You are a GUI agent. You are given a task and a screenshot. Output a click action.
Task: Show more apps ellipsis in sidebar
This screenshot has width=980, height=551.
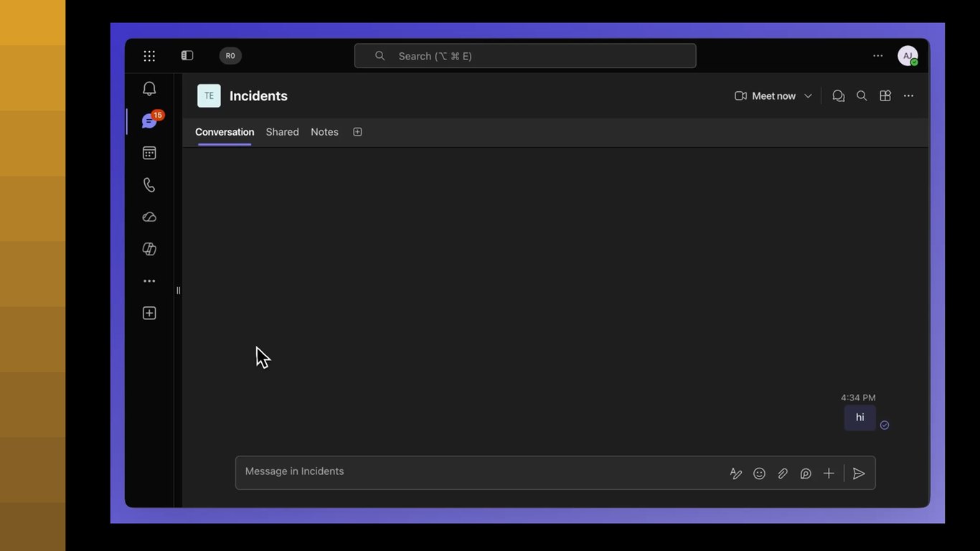pyautogui.click(x=149, y=281)
